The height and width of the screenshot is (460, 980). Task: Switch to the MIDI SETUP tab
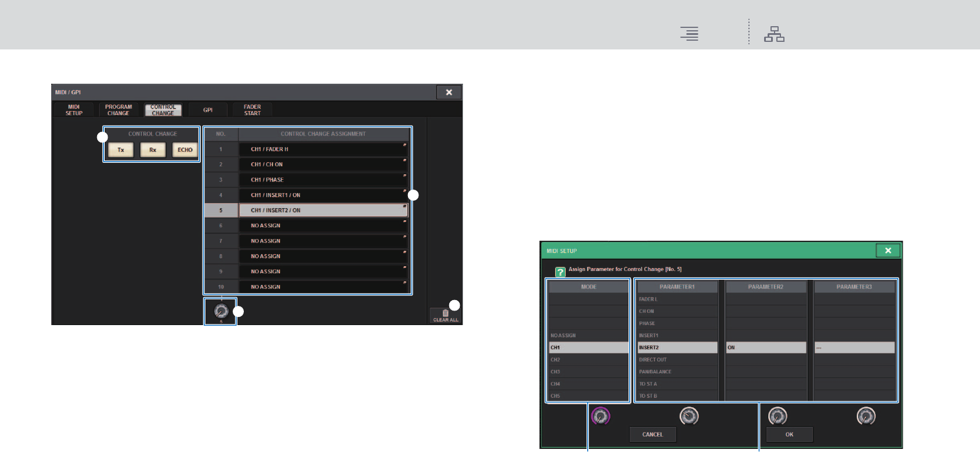point(74,110)
